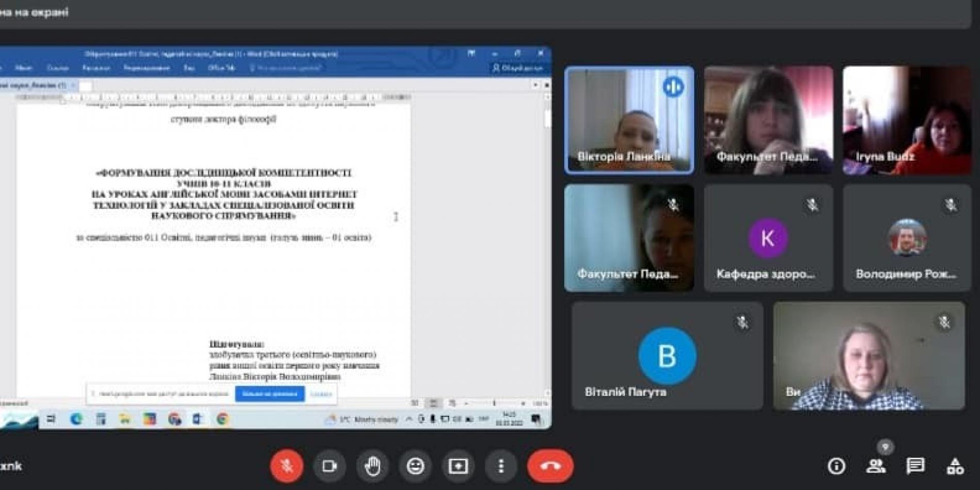980x490 pixels.
Task: Click the muted mic icon on Кафедра здоро... tile
Action: point(812,205)
